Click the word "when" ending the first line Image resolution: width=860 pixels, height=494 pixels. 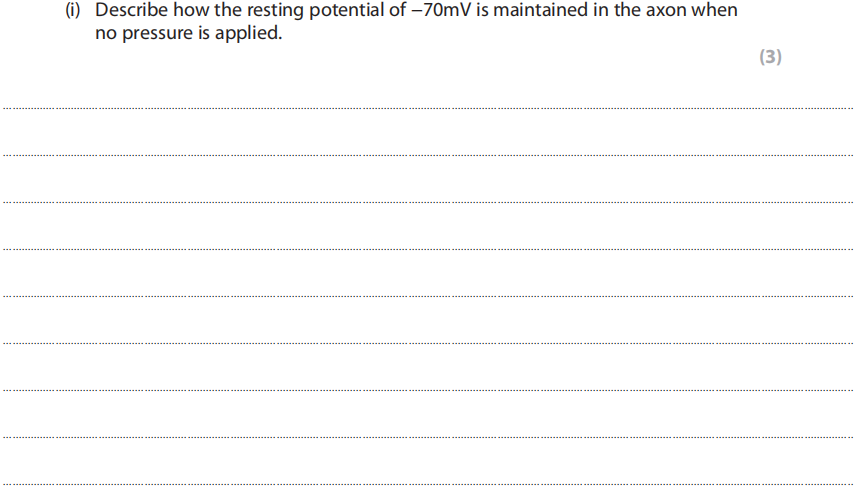tap(717, 10)
